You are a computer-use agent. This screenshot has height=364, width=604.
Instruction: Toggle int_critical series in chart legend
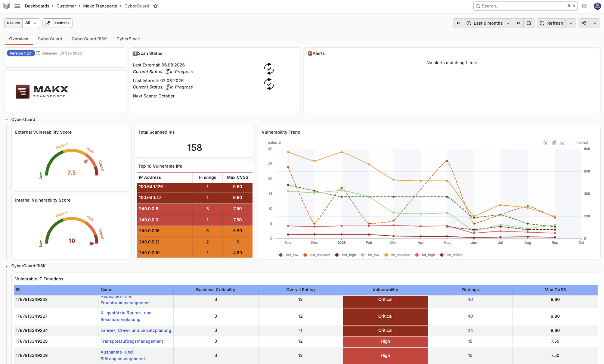(451, 255)
